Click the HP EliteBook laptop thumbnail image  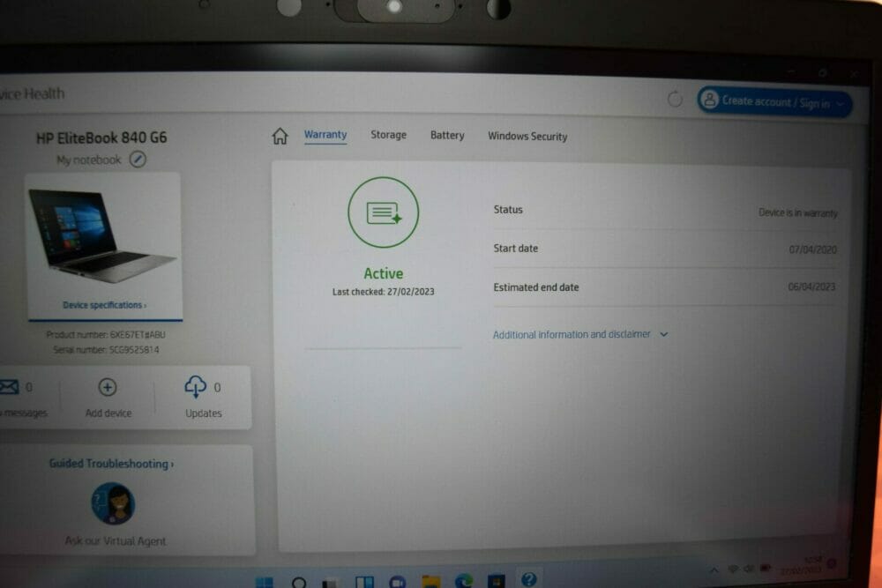(x=102, y=235)
